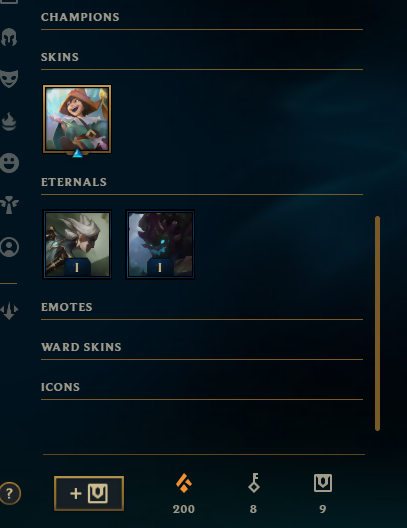Click the orange essence currency icon

pos(184,483)
